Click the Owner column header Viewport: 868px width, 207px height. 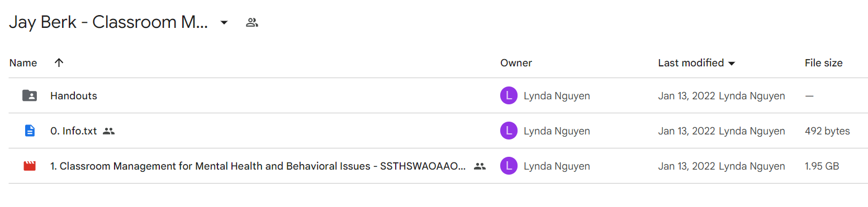[x=516, y=63]
